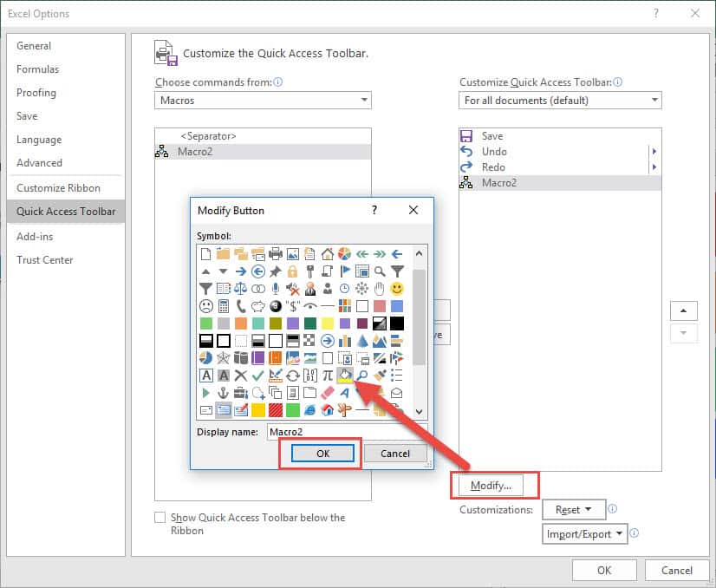Viewport: 716px width, 588px height.
Task: Choose the pushpin symbol
Action: [276, 271]
